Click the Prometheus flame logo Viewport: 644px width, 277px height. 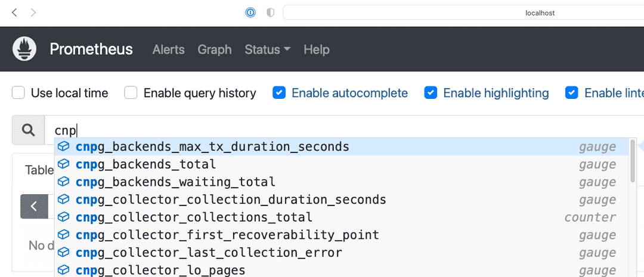point(24,49)
